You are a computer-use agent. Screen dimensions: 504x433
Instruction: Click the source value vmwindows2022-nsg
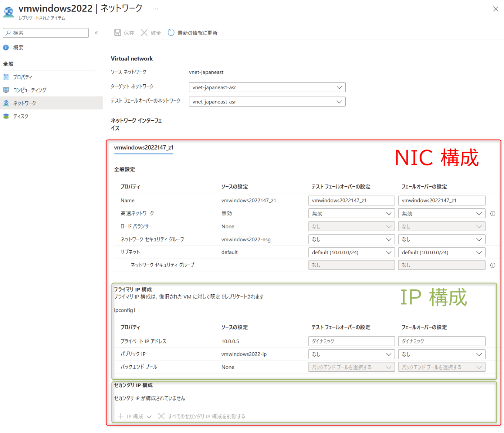coord(246,240)
